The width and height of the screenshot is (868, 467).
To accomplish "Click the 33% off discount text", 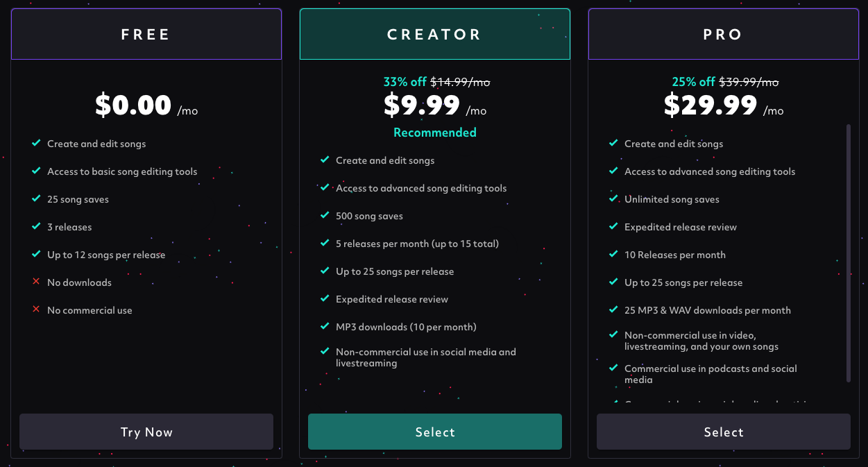I will pos(405,82).
